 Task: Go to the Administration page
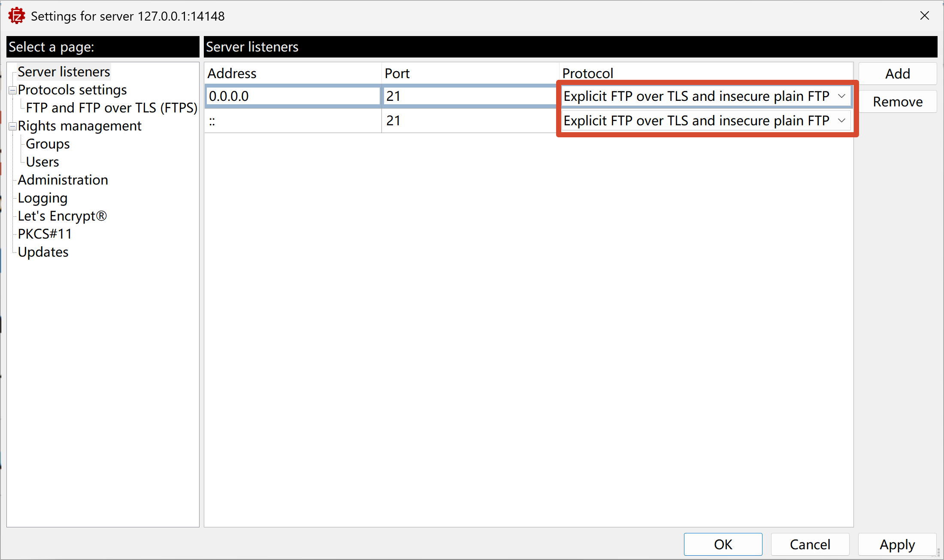coord(63,180)
